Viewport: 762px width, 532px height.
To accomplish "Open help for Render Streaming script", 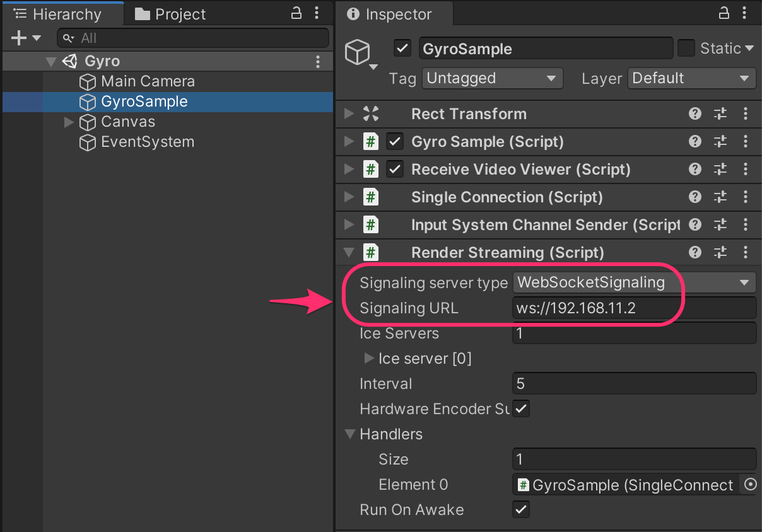I will click(695, 252).
